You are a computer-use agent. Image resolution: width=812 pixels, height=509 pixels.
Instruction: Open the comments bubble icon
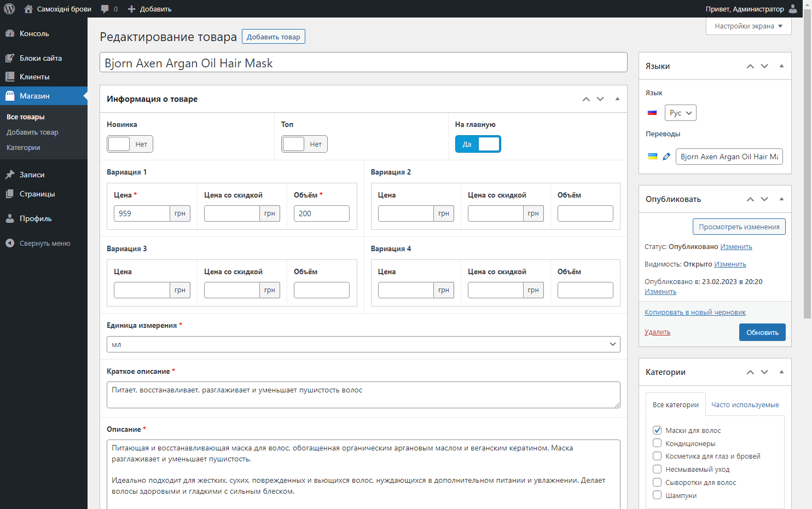pyautogui.click(x=105, y=9)
